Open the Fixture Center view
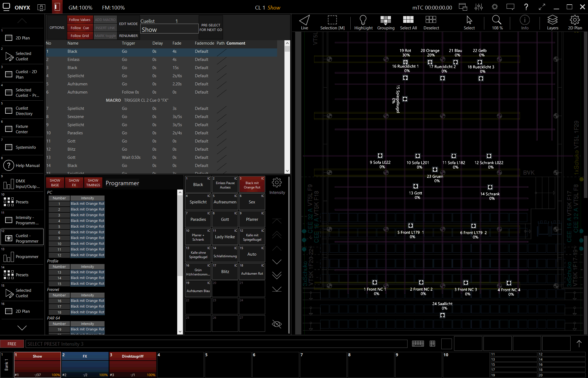This screenshot has height=378, width=588. click(22, 129)
